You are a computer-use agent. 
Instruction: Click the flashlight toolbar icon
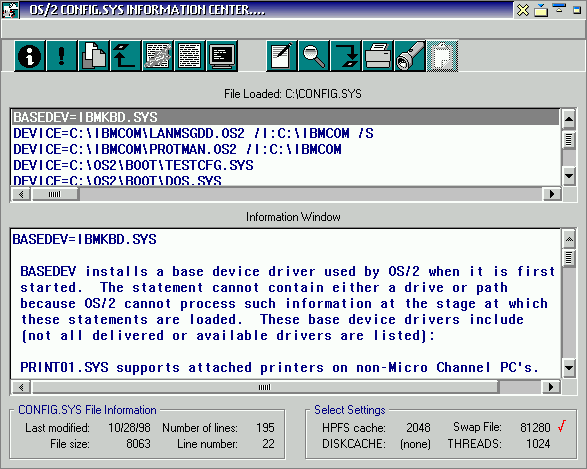410,56
